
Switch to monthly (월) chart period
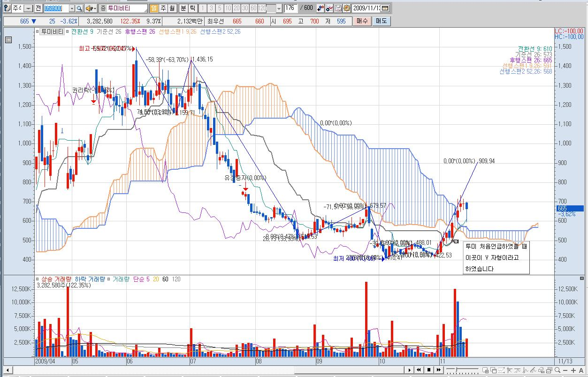coord(171,8)
